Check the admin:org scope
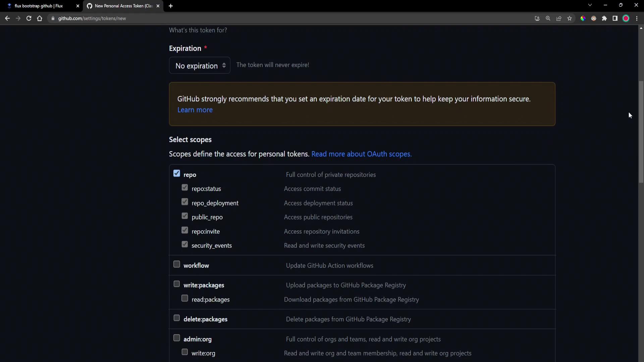This screenshot has height=362, width=644. [177, 338]
